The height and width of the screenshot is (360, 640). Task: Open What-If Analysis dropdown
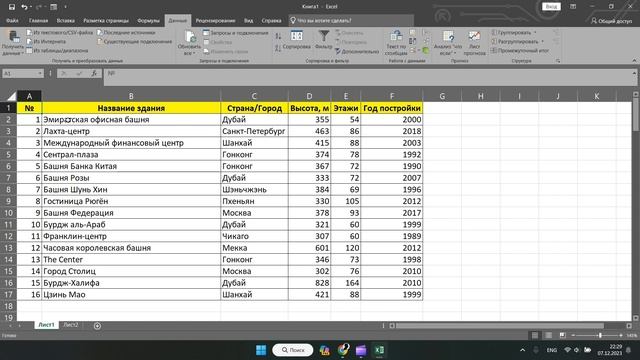click(x=448, y=43)
